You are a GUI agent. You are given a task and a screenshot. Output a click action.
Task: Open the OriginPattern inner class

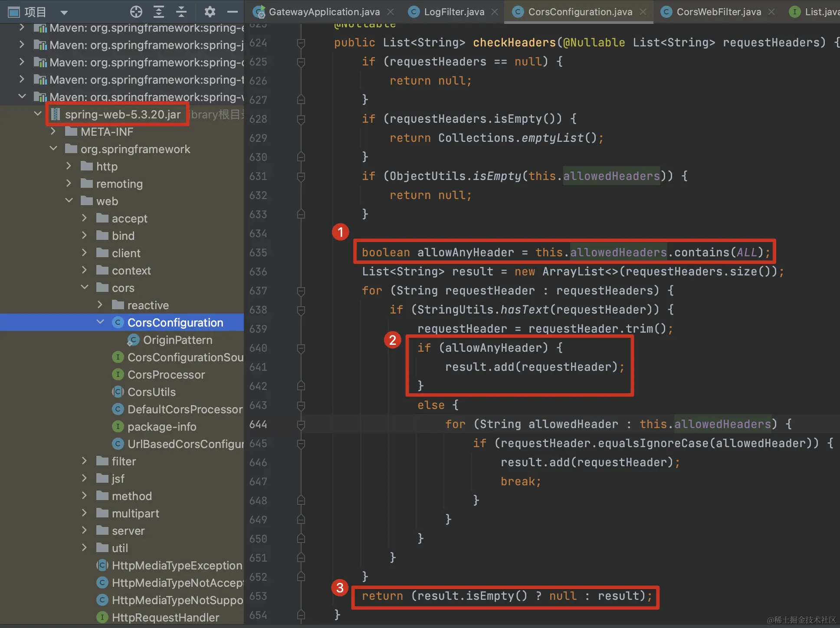pos(178,340)
